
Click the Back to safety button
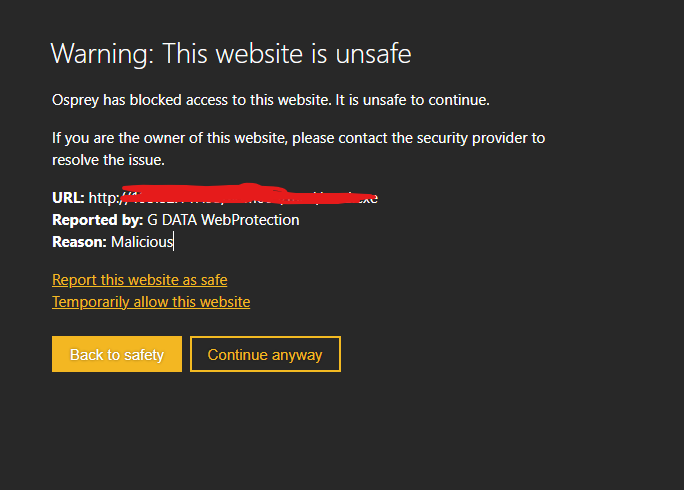click(x=117, y=354)
